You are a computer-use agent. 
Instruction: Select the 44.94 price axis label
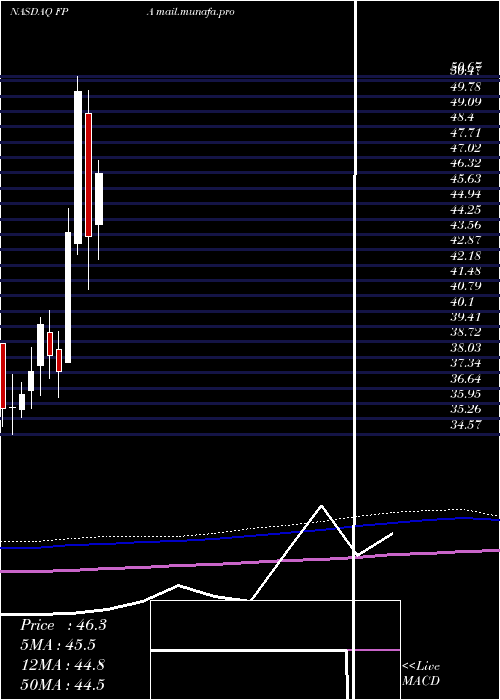466,194
